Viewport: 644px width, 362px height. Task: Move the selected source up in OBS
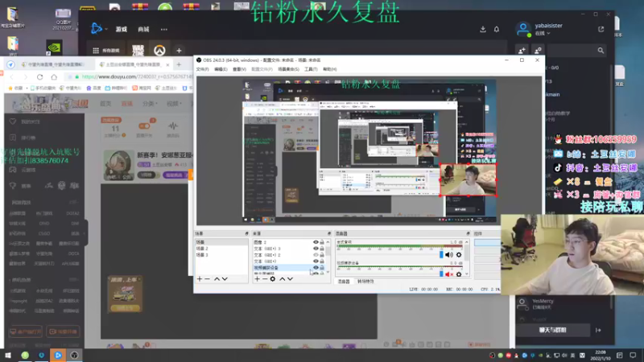(x=283, y=279)
